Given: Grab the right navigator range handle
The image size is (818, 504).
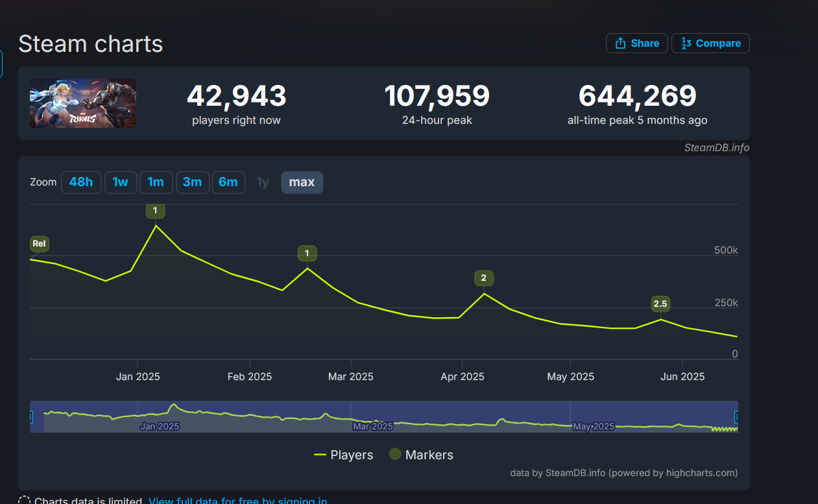Looking at the screenshot, I should tap(736, 417).
